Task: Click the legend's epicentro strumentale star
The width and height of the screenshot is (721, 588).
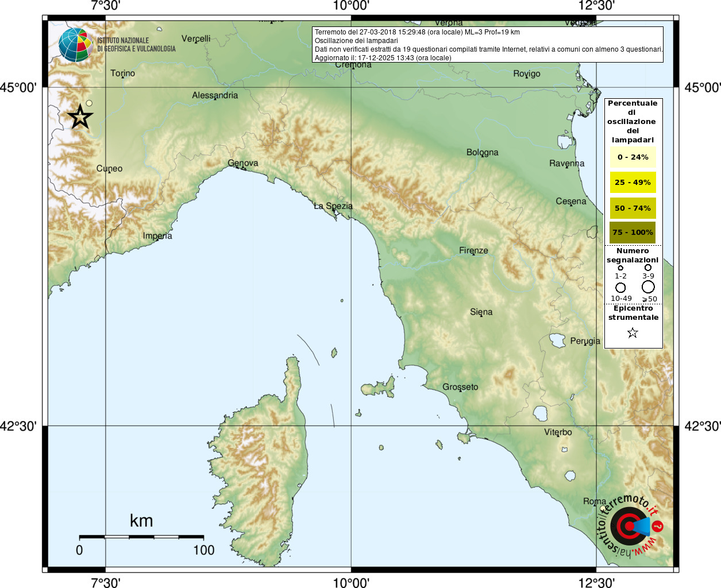Action: pyautogui.click(x=633, y=333)
